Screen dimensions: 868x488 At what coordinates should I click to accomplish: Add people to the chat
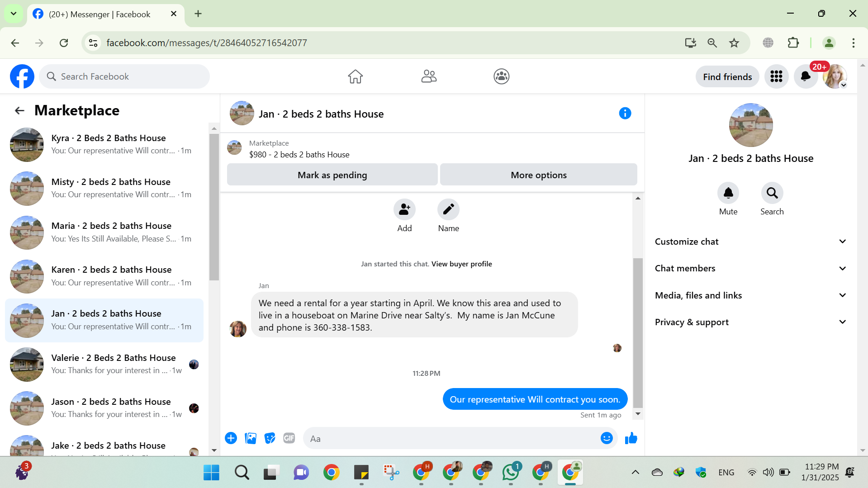click(x=404, y=209)
